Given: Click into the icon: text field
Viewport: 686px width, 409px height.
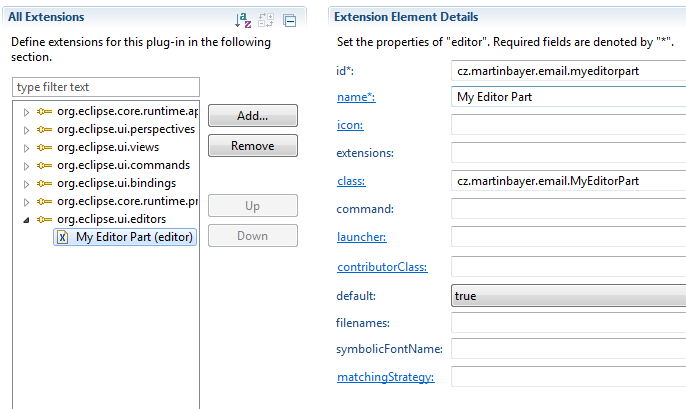Looking at the screenshot, I should (568, 125).
